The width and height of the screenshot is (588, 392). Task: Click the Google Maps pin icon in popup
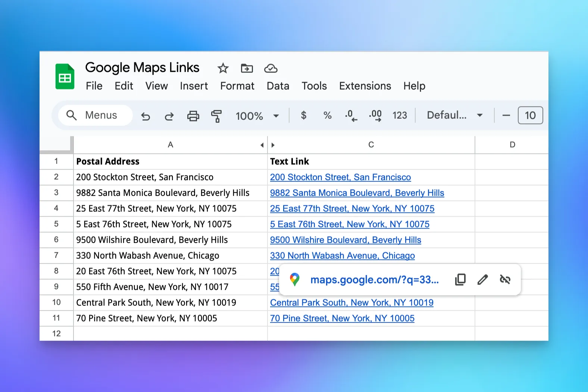(x=295, y=280)
